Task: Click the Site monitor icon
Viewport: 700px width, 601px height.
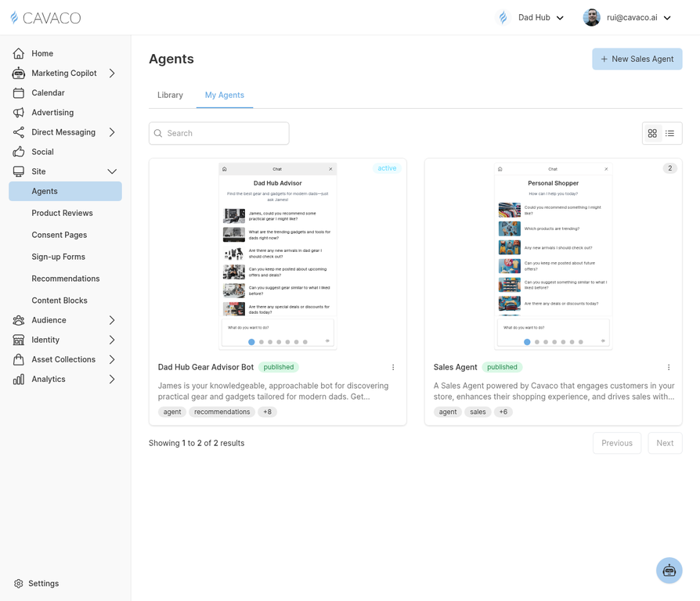Action: (x=18, y=171)
